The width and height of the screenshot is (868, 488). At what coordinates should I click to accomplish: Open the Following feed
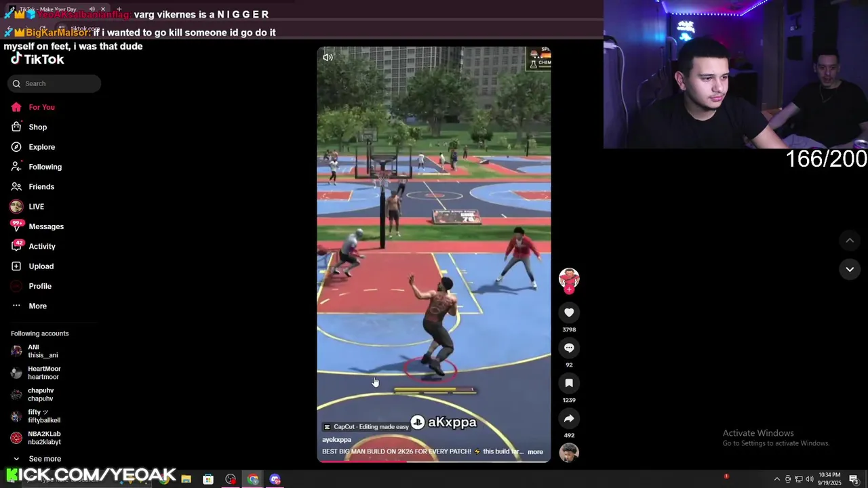pos(36,167)
